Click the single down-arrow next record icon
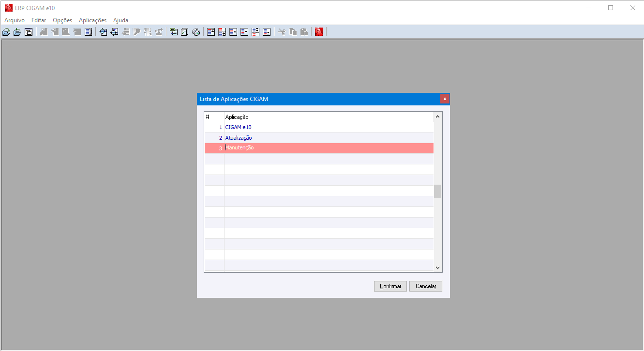This screenshot has height=351, width=644. (x=245, y=32)
